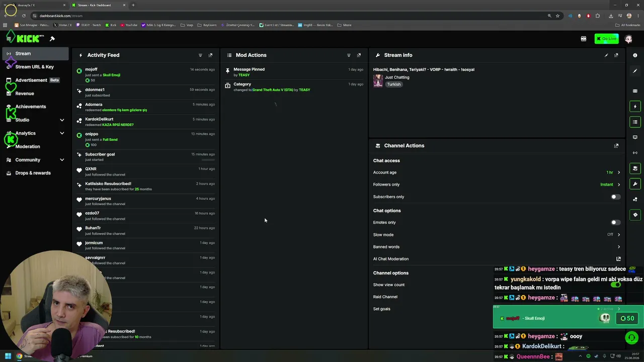Click mojoff's Skull Emoji activity entry
The width and height of the screenshot is (644, 362).
coord(146,75)
